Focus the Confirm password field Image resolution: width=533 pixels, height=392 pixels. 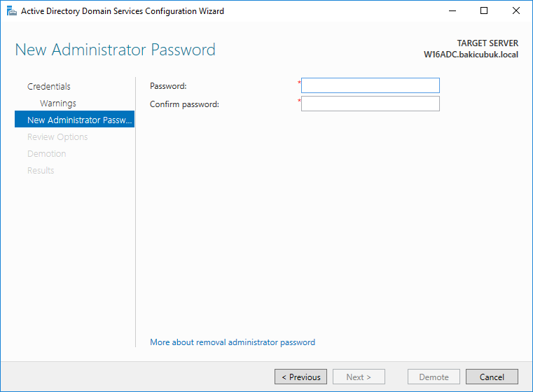point(371,104)
